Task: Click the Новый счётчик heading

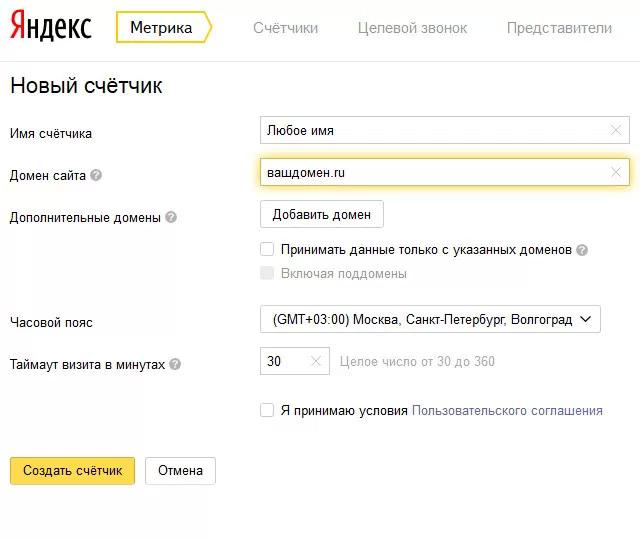Action: 86,86
